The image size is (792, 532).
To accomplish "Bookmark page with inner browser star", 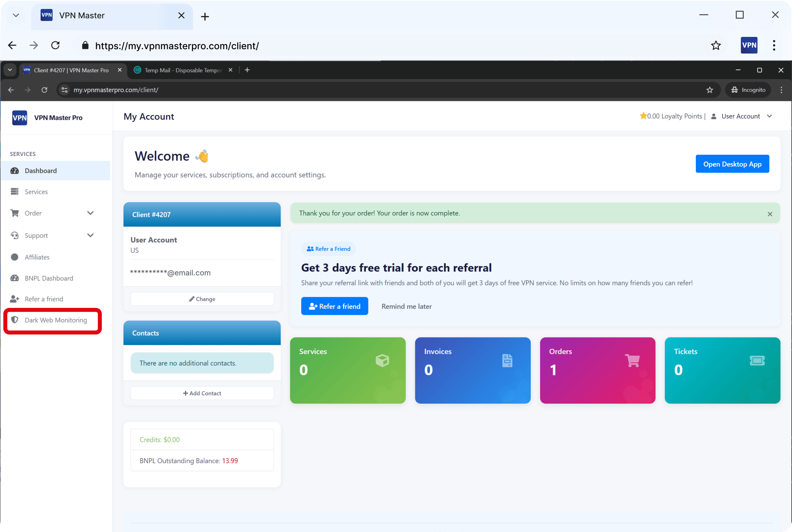I will point(709,90).
